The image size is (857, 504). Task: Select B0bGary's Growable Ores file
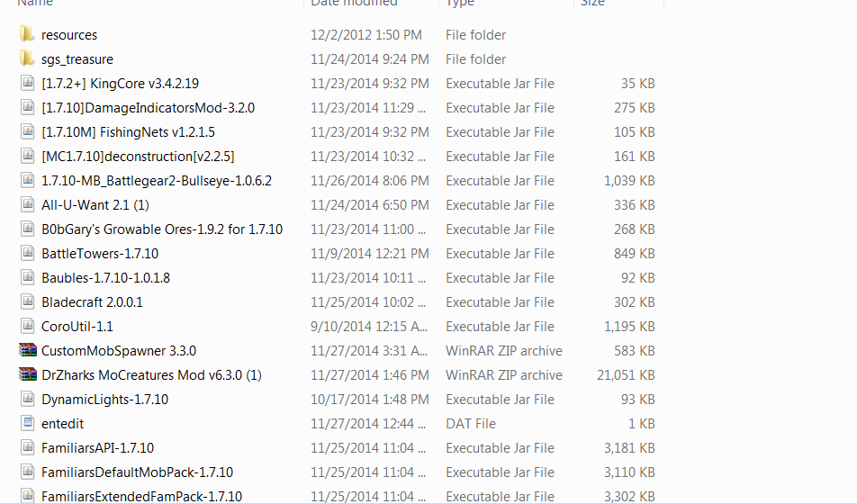pyautogui.click(x=162, y=229)
